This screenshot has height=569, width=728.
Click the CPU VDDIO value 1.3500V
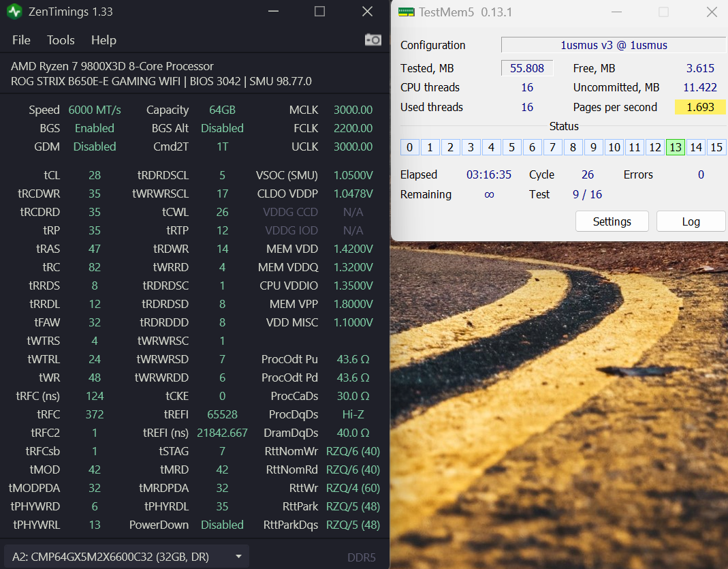point(353,286)
